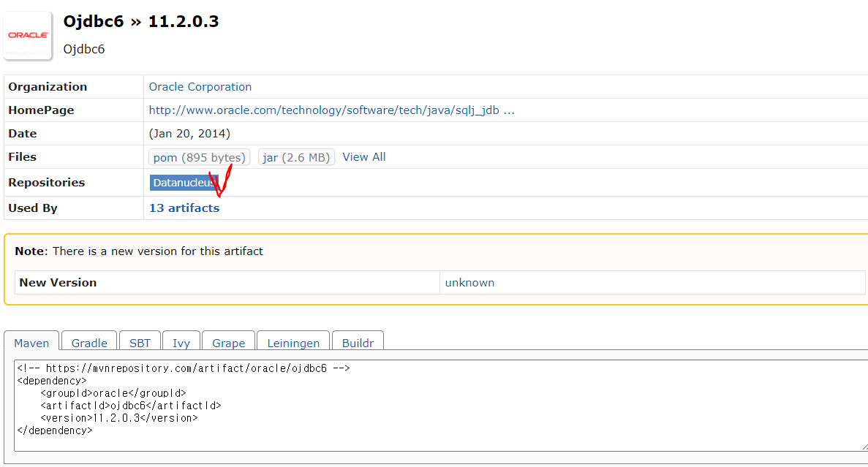Open the Datanucleus repository tag
The image size is (868, 467).
pyautogui.click(x=184, y=183)
